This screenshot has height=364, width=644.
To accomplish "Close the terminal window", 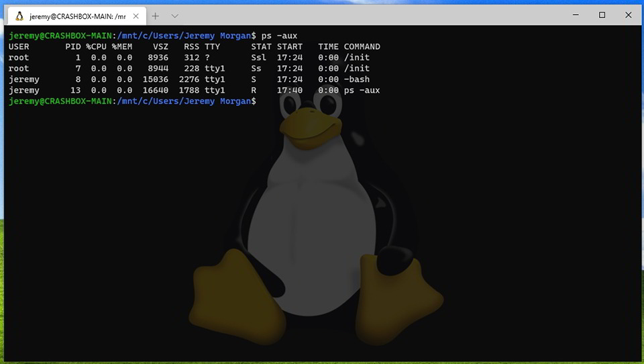I will point(629,15).
